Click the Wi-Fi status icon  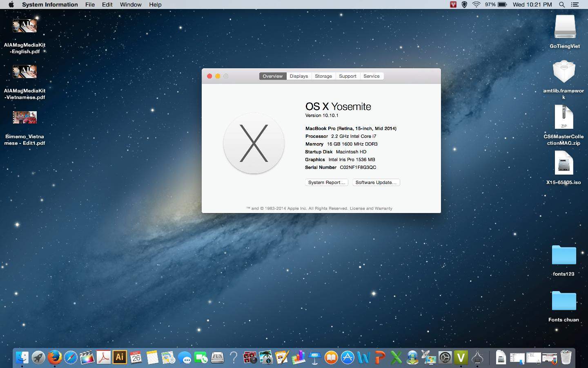click(x=476, y=4)
